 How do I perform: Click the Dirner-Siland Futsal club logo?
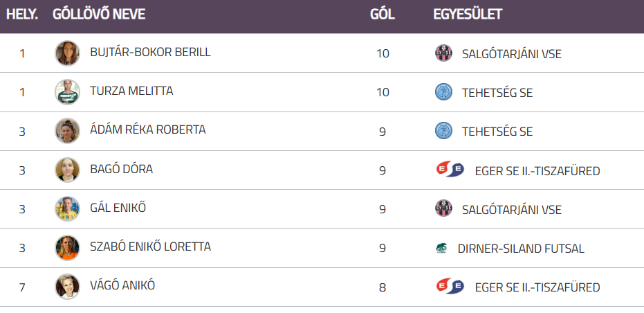[x=441, y=249]
